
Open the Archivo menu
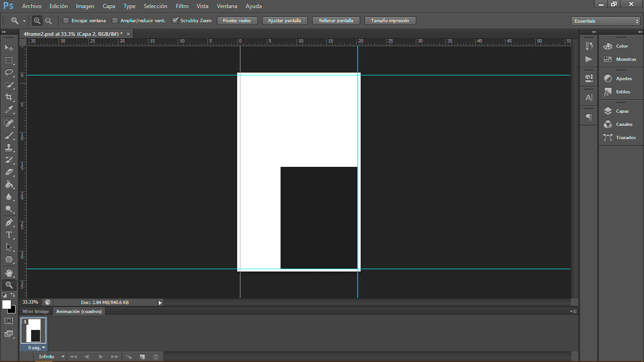pyautogui.click(x=32, y=6)
